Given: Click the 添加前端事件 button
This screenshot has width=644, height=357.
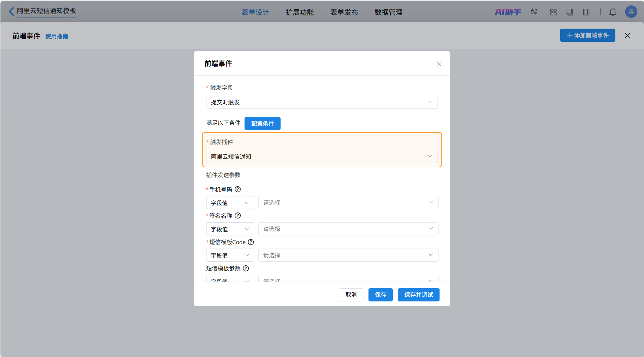Looking at the screenshot, I should (x=588, y=35).
